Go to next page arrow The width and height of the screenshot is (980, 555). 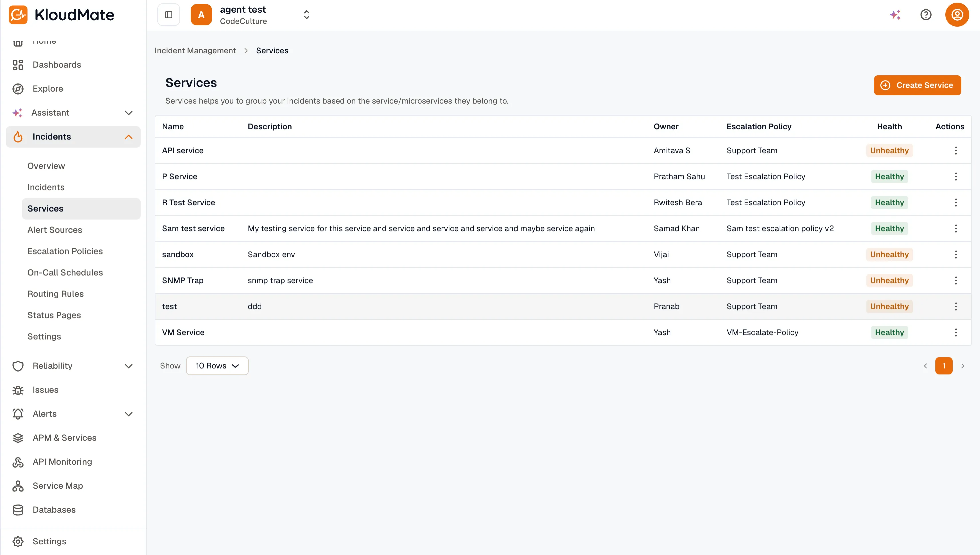point(962,365)
